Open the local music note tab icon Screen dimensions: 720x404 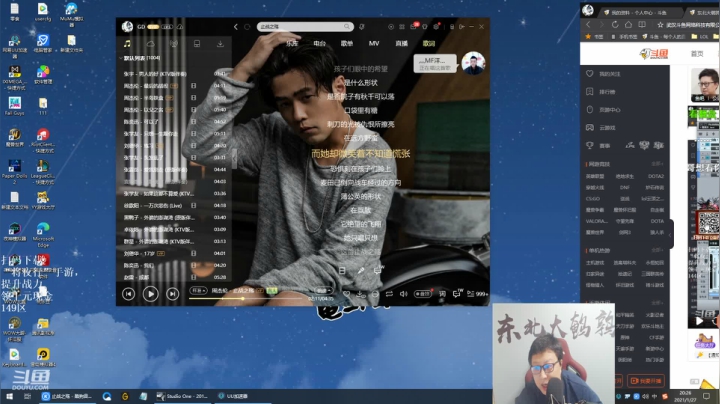tap(127, 44)
